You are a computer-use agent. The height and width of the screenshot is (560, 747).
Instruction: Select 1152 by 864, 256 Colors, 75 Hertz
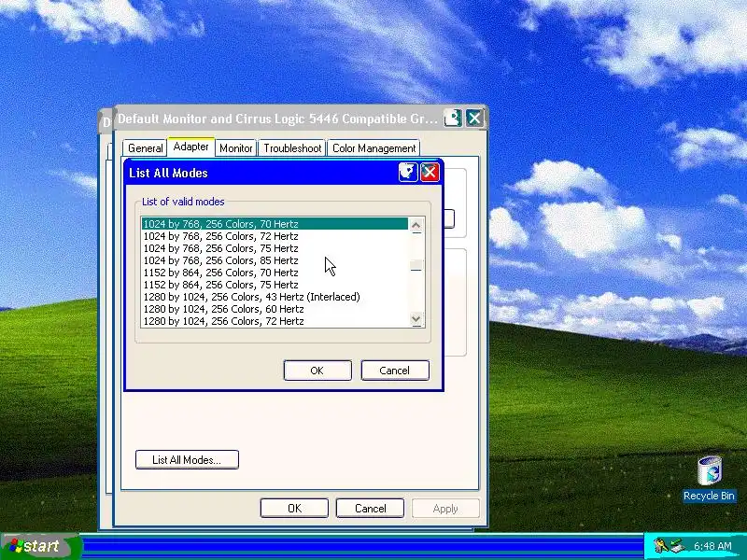[275, 285]
